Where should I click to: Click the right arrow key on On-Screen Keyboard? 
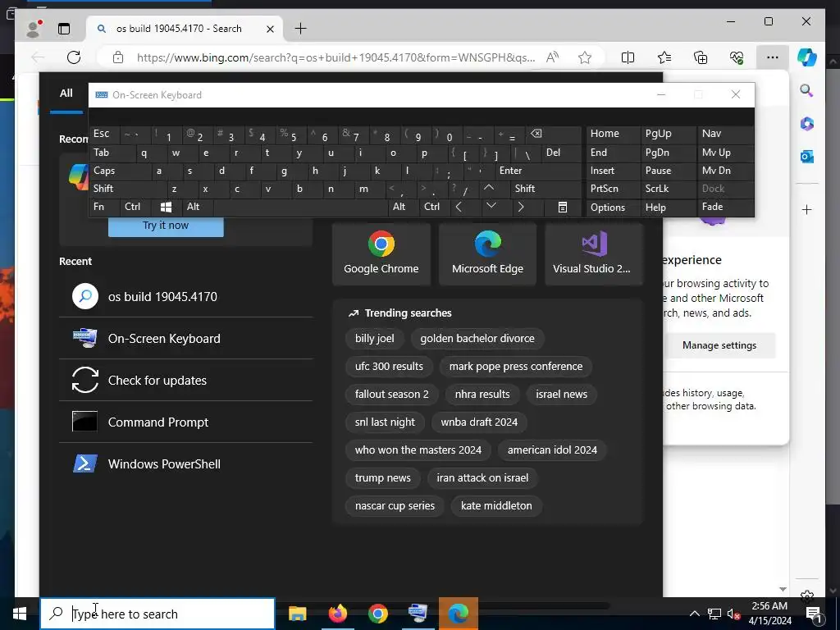pyautogui.click(x=520, y=207)
